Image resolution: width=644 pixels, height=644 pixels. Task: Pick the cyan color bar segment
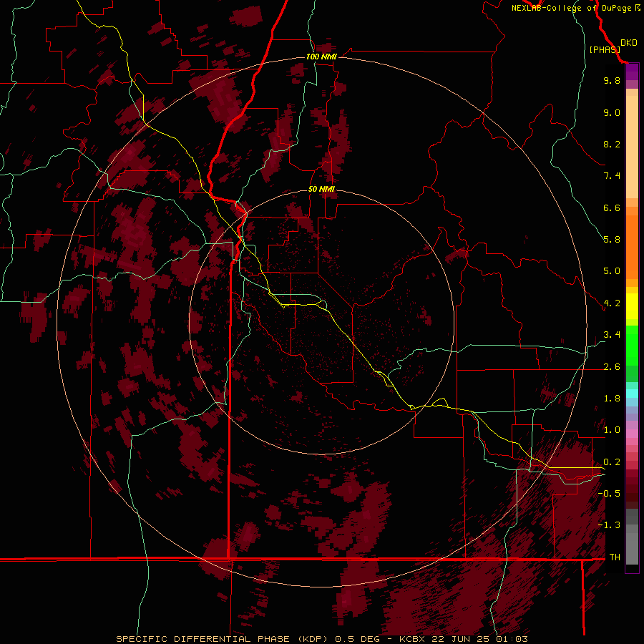click(632, 394)
